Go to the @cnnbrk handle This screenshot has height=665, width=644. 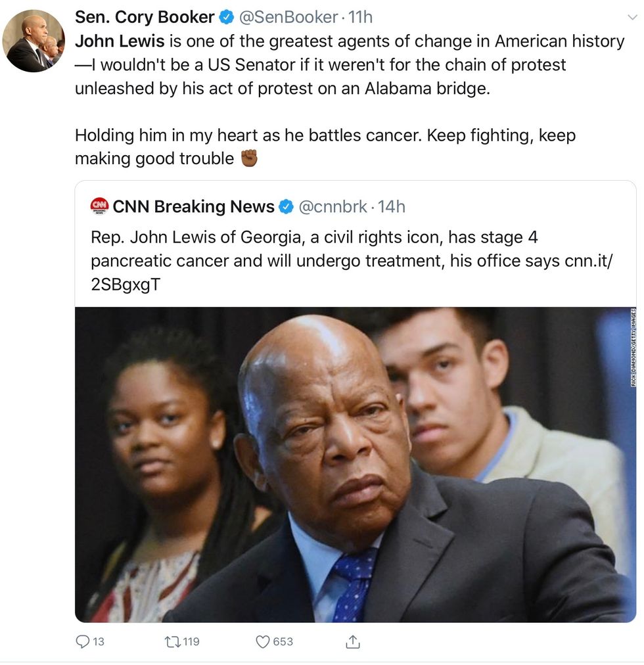click(x=332, y=207)
